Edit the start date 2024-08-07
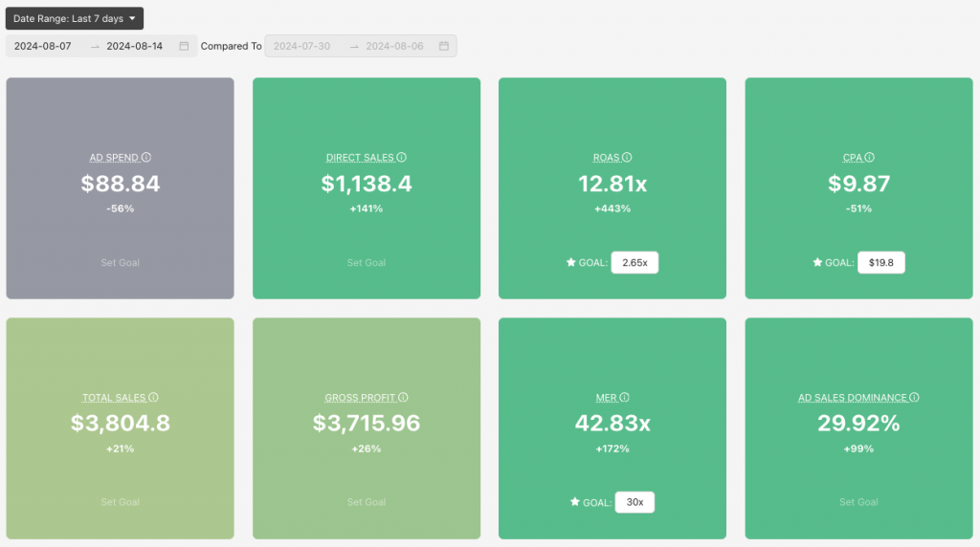 pyautogui.click(x=43, y=46)
